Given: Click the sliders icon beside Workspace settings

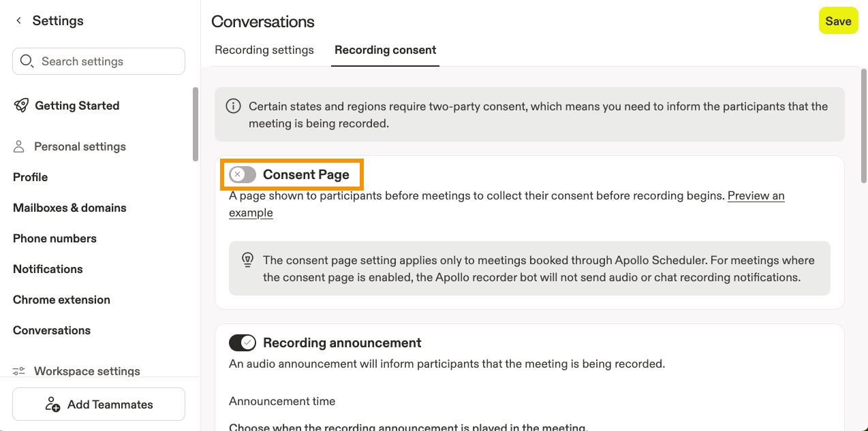Looking at the screenshot, I should point(20,371).
